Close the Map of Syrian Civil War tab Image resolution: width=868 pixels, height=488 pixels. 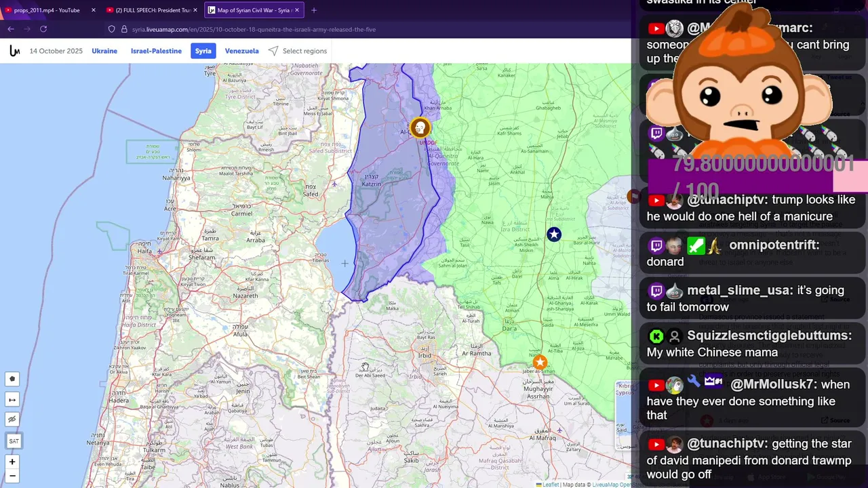point(296,10)
